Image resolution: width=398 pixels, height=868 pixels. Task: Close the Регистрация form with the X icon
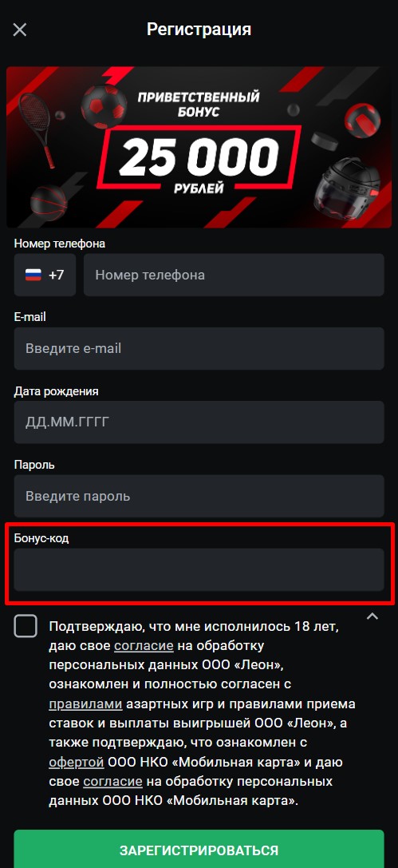20,30
